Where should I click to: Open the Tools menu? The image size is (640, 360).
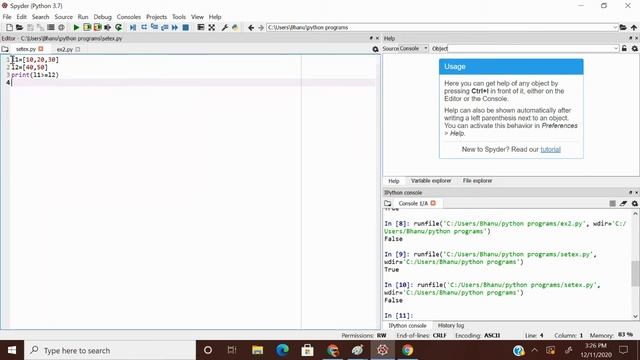[x=179, y=17]
